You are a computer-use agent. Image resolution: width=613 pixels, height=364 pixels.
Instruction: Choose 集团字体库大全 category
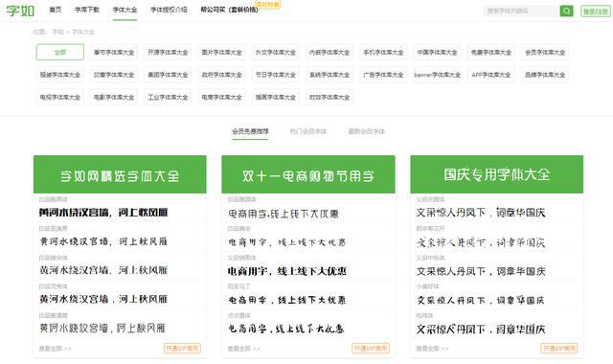[168, 75]
